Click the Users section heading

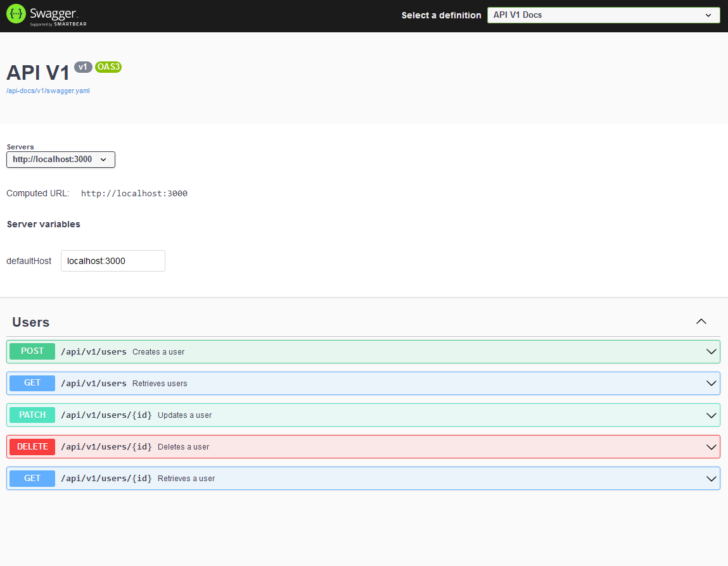coord(30,322)
